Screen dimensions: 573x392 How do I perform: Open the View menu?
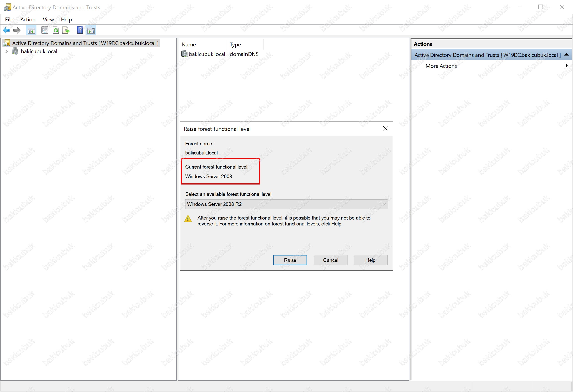(x=48, y=20)
